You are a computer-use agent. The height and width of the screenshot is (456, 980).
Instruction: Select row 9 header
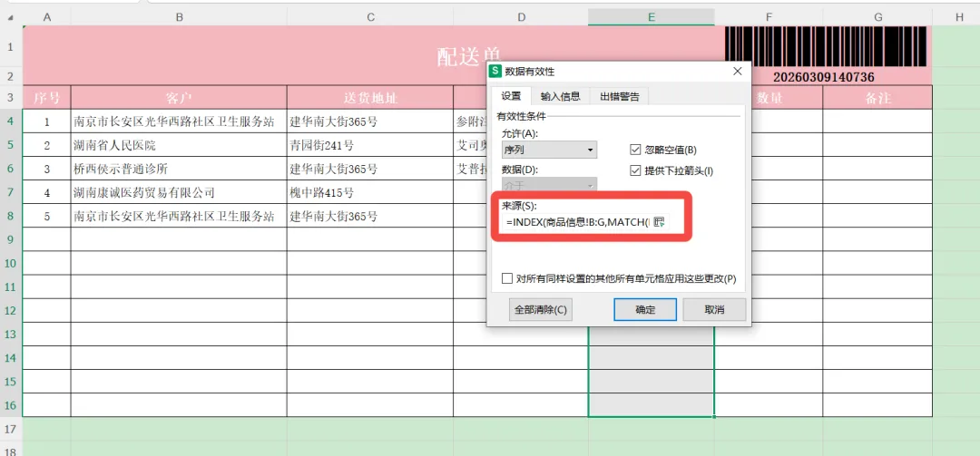click(10, 239)
